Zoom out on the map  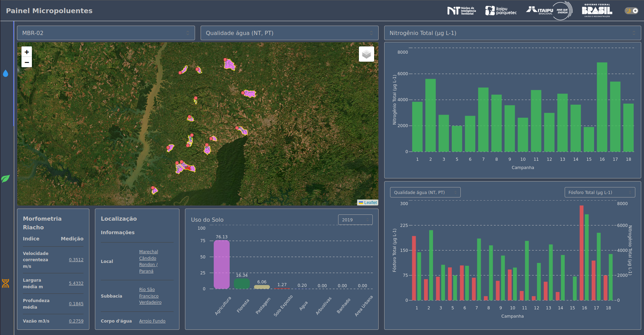27,62
